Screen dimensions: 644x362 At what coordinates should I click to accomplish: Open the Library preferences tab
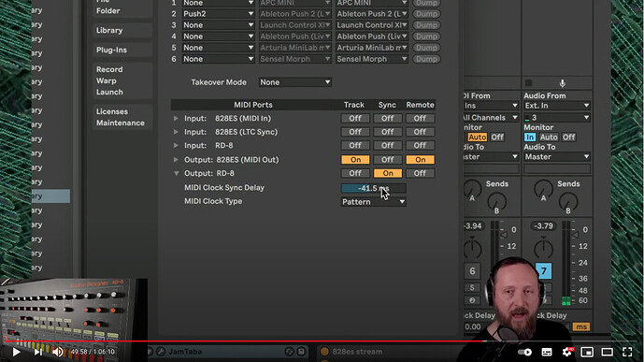122,31
